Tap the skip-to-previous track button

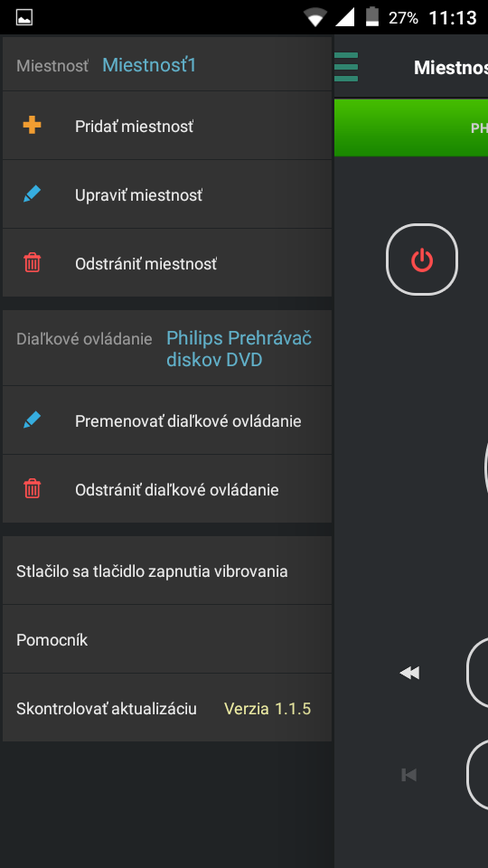pos(408,775)
